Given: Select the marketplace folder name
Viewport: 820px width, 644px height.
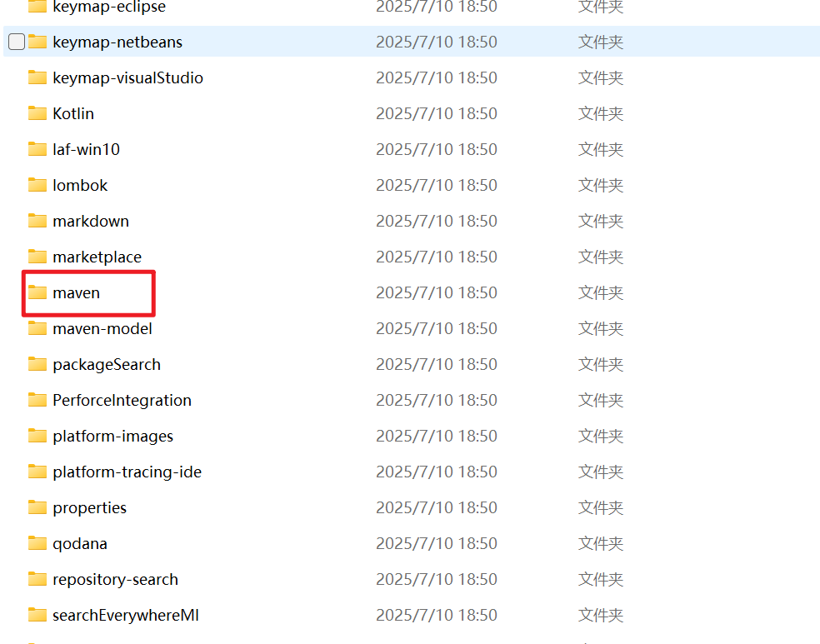Looking at the screenshot, I should [97, 257].
